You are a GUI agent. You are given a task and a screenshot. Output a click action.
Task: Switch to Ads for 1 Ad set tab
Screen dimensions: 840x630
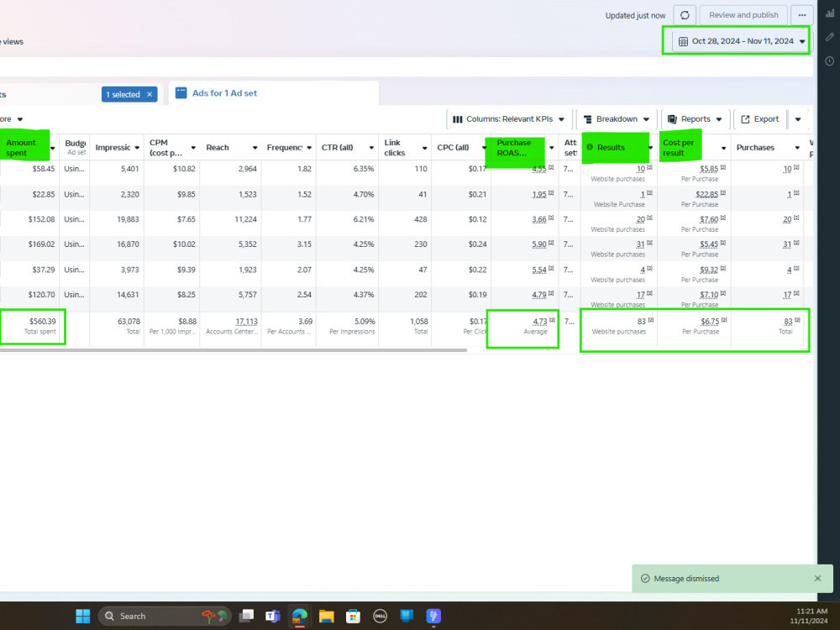pos(224,93)
